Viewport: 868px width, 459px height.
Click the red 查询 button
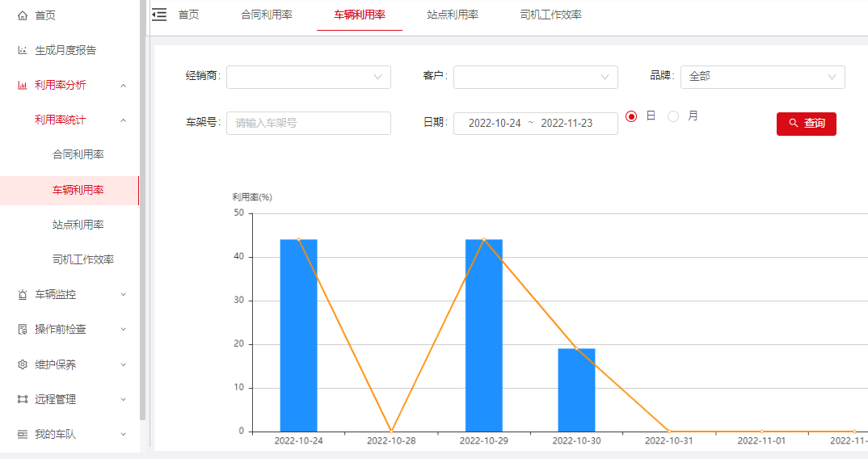coord(806,124)
